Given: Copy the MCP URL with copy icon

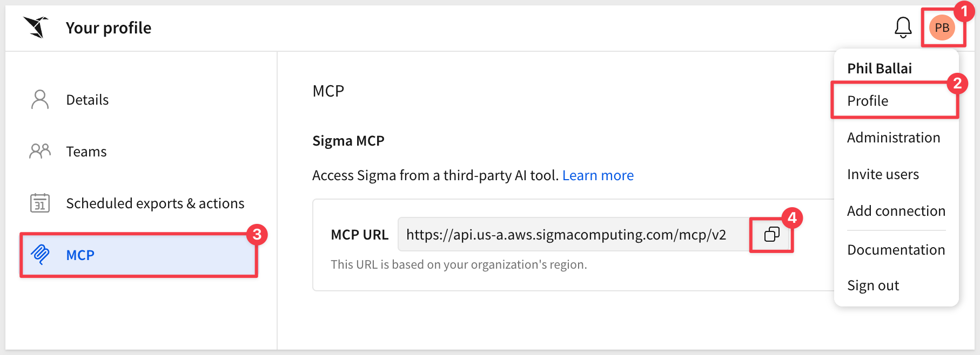Looking at the screenshot, I should pyautogui.click(x=771, y=234).
